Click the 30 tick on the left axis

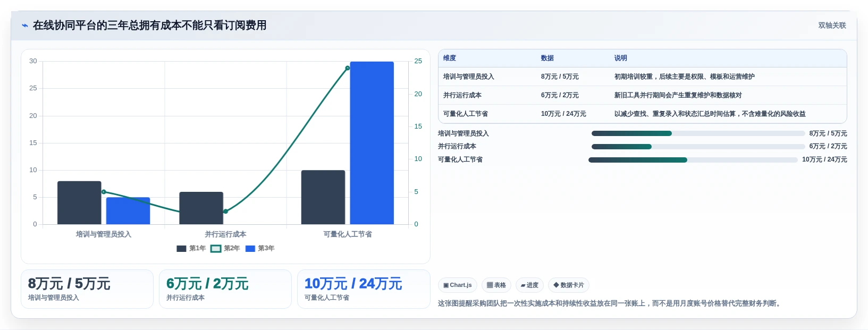(x=33, y=61)
